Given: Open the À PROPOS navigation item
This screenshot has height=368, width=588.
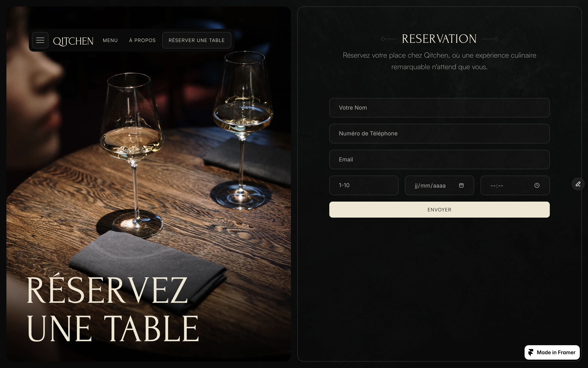Looking at the screenshot, I should 142,40.
